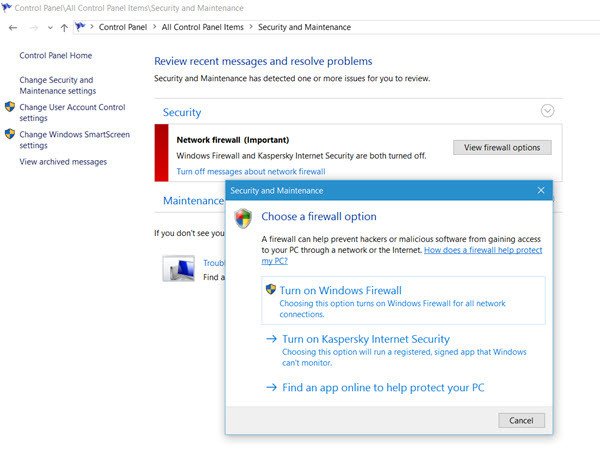Click the up-one-level arrow
The width and height of the screenshot is (600, 461).
tap(64, 27)
